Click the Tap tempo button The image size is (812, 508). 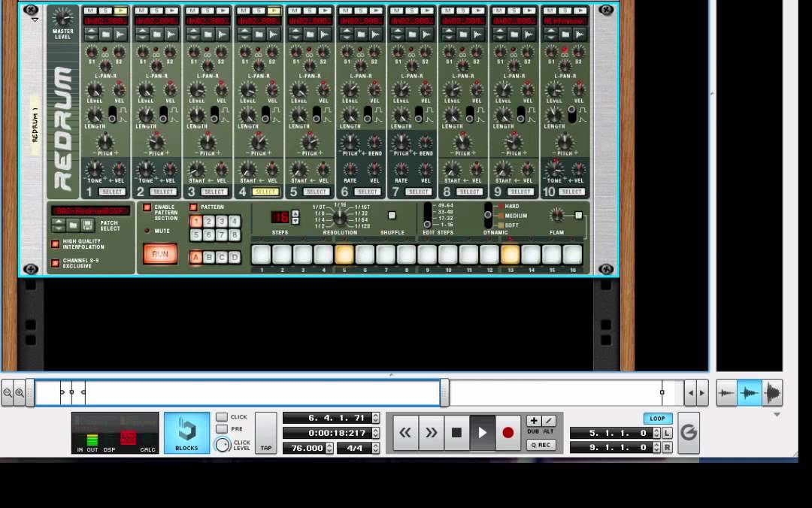[265, 432]
